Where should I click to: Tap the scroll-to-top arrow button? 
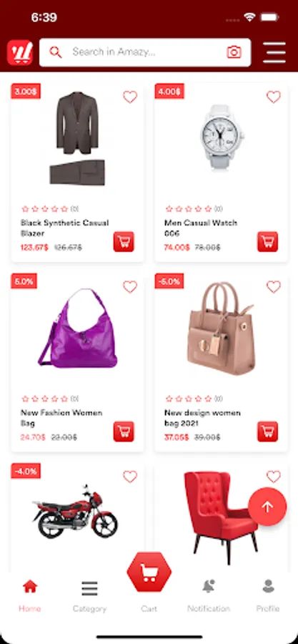click(267, 507)
